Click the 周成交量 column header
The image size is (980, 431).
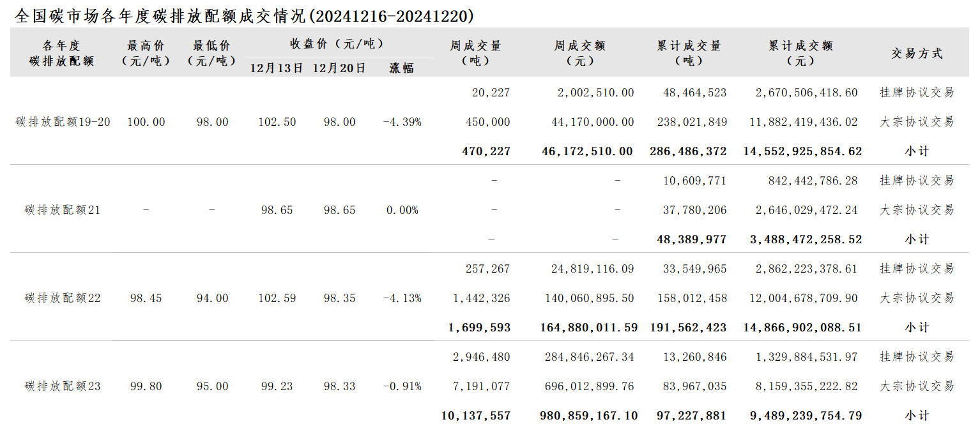click(x=475, y=53)
